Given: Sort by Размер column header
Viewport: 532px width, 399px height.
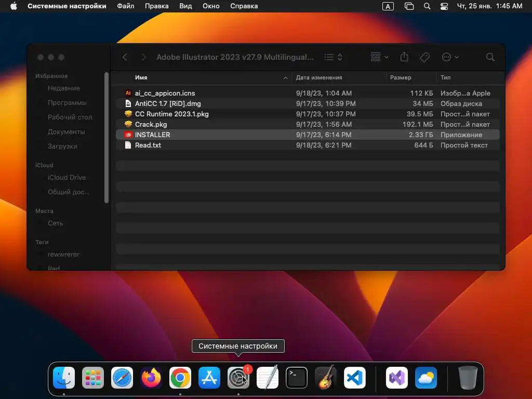Looking at the screenshot, I should pos(401,78).
